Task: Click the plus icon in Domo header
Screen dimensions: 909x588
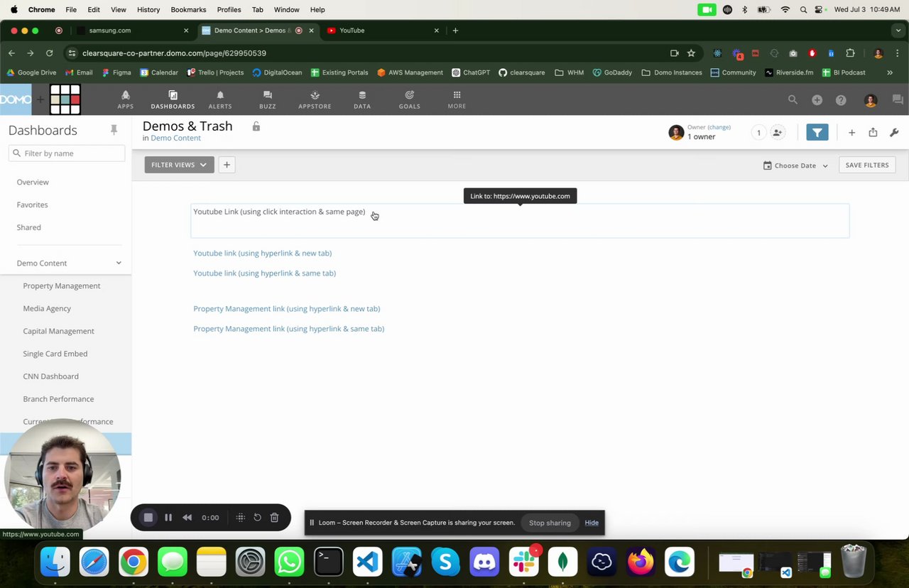Action: coord(817,100)
